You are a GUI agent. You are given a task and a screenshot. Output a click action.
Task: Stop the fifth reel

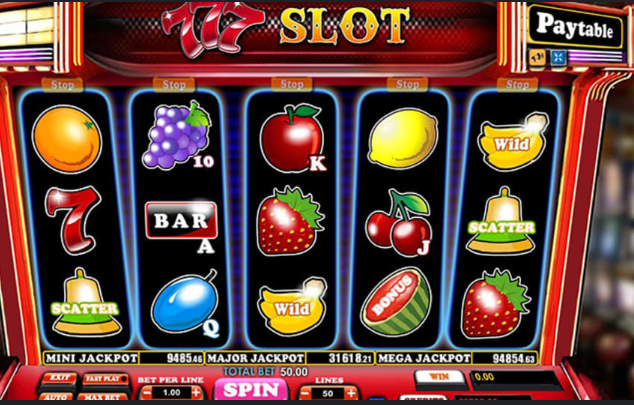coord(517,85)
